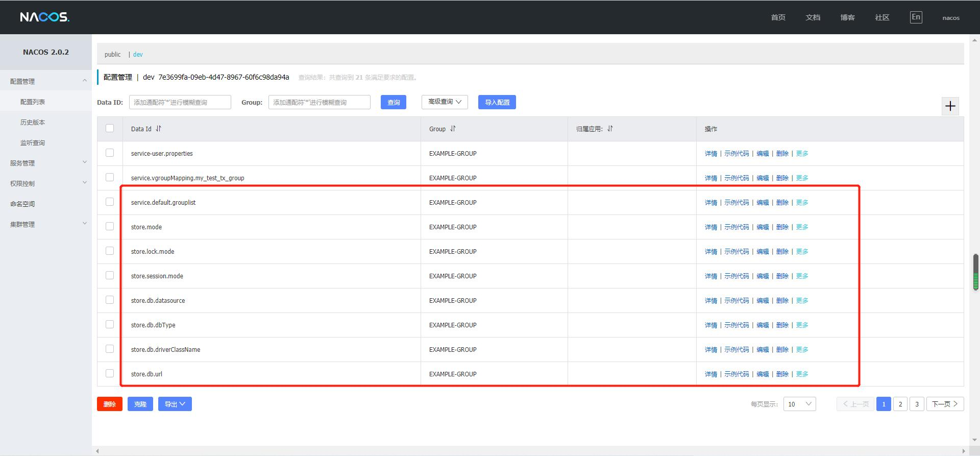This screenshot has height=456, width=980.
Task: Click the vertical scrollbar thumb
Action: pyautogui.click(x=975, y=272)
